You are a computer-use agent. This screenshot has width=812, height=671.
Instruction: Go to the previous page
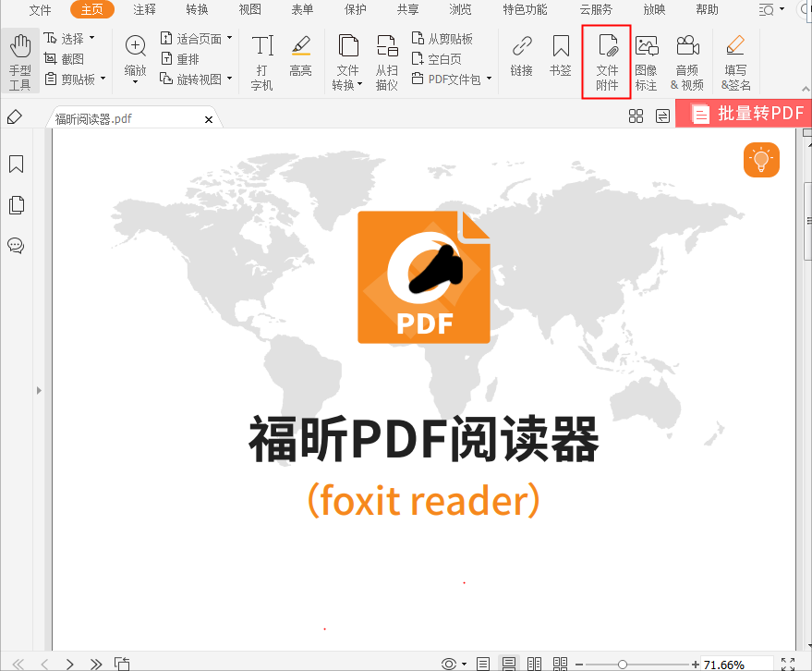(x=44, y=664)
